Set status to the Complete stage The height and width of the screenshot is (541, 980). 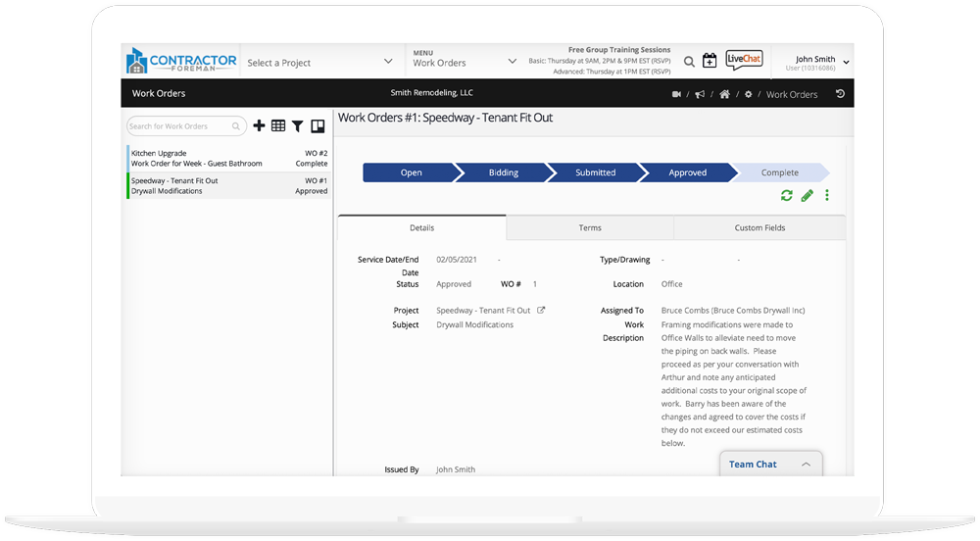(x=780, y=172)
